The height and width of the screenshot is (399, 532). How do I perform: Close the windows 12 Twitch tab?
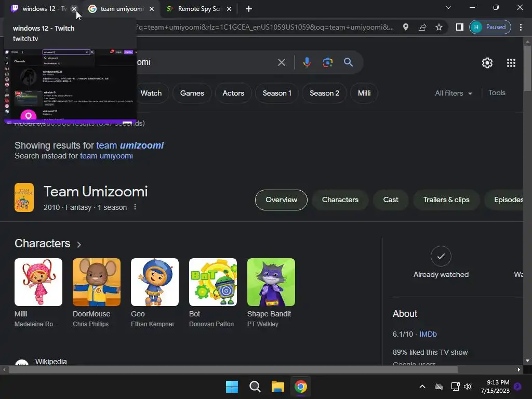pyautogui.click(x=74, y=9)
